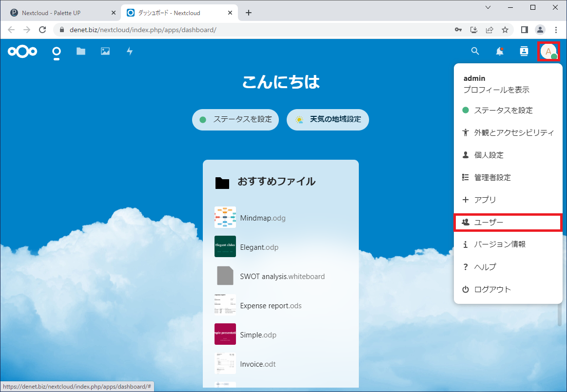Open the Contacts menu icon
The width and height of the screenshot is (567, 392).
tap(524, 51)
